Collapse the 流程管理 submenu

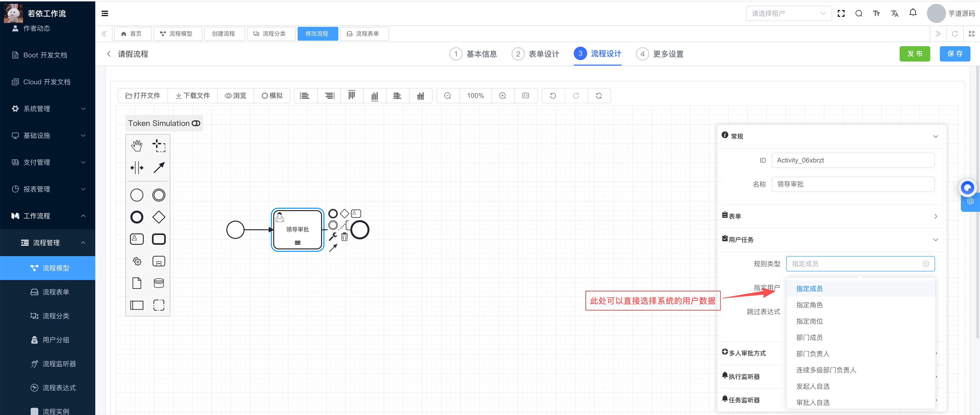click(48, 243)
